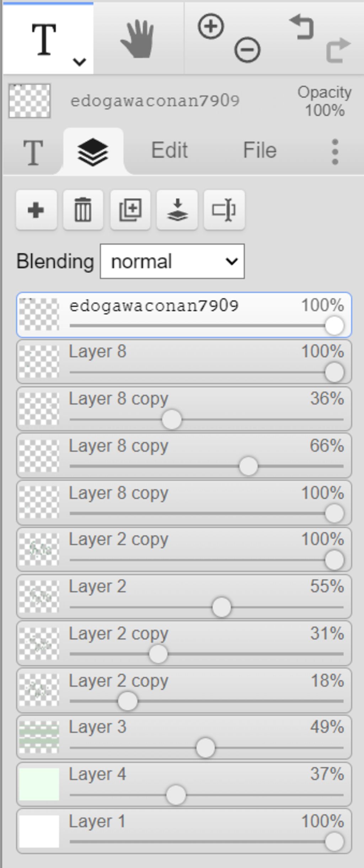This screenshot has width=364, height=868.
Task: Redo the last undone action
Action: click(x=338, y=50)
